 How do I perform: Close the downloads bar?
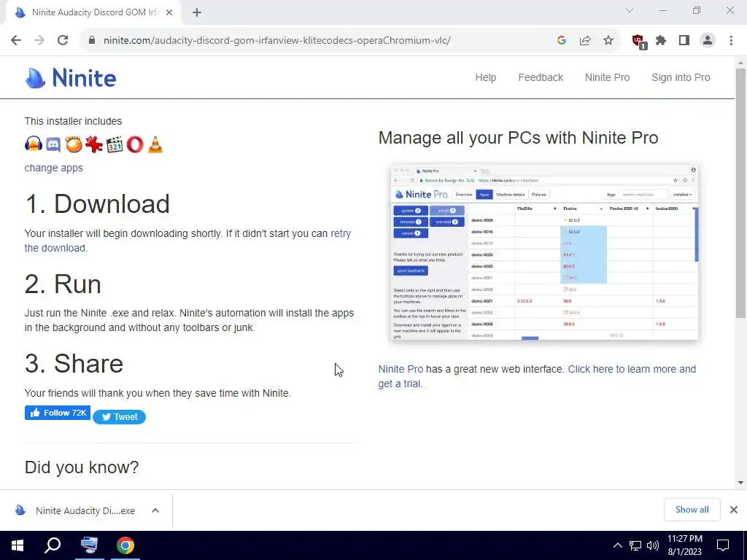pos(734,510)
